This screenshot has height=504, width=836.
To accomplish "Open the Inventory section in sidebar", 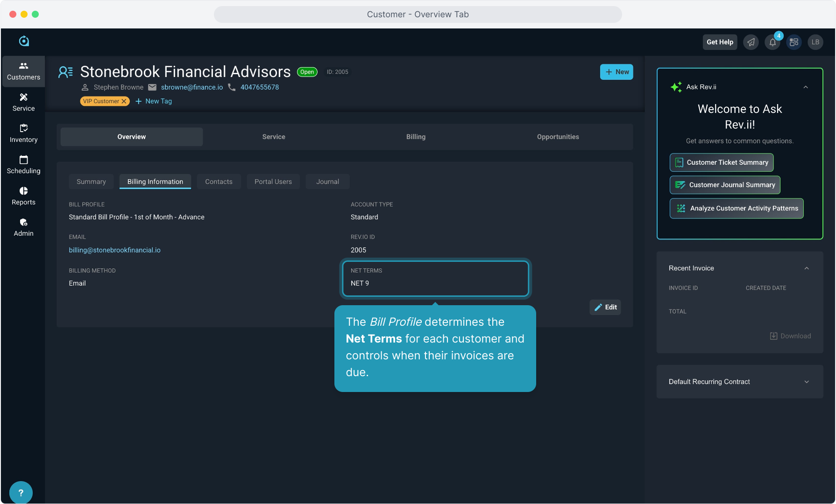I will (23, 133).
